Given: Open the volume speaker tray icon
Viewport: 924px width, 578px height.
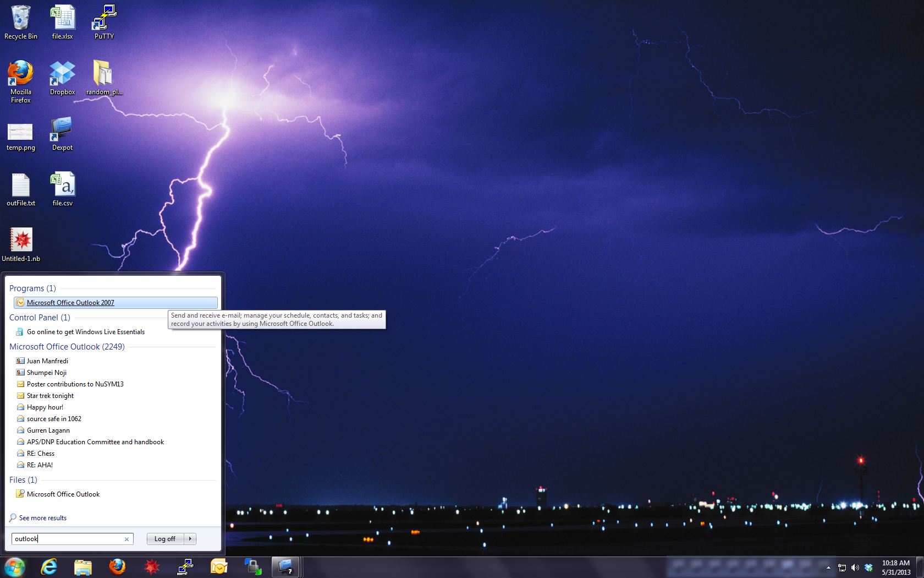Looking at the screenshot, I should pyautogui.click(x=855, y=568).
